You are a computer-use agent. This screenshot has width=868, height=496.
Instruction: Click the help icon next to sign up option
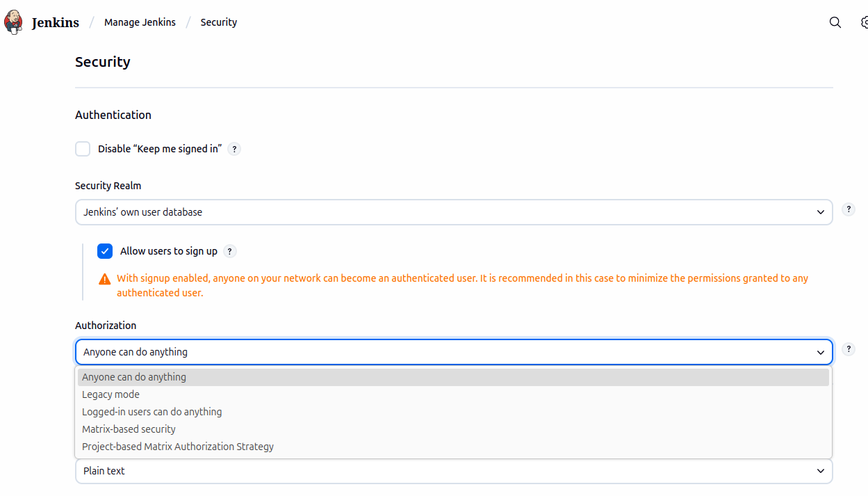tap(230, 251)
